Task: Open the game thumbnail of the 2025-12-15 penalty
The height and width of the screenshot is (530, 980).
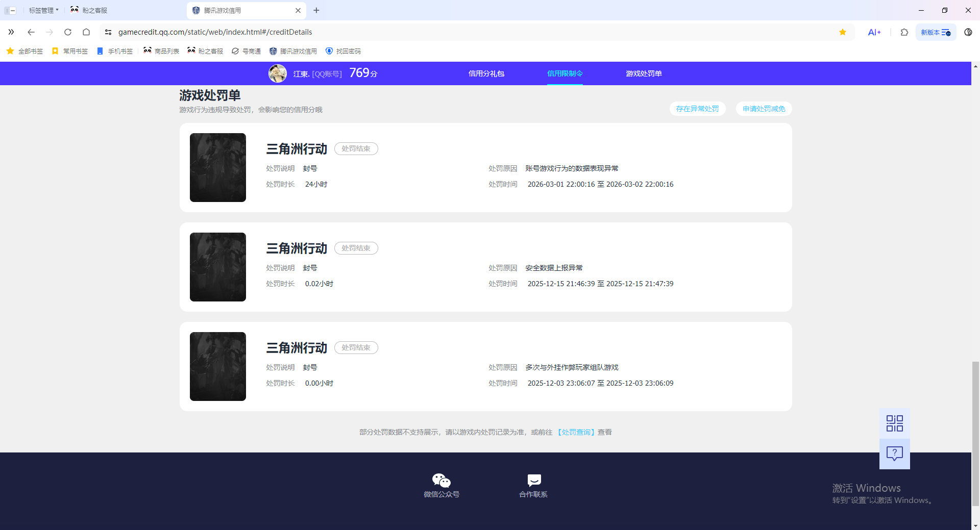Action: [218, 267]
